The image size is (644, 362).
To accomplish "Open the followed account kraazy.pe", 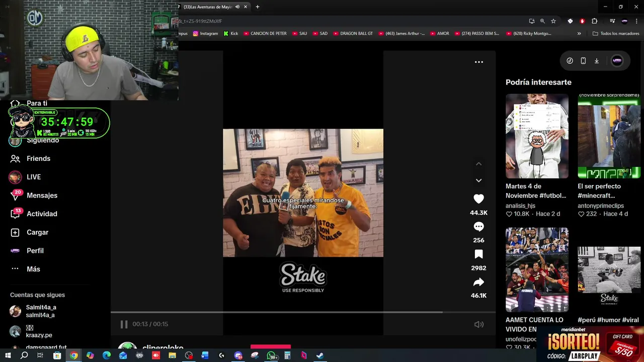I will coord(31,331).
